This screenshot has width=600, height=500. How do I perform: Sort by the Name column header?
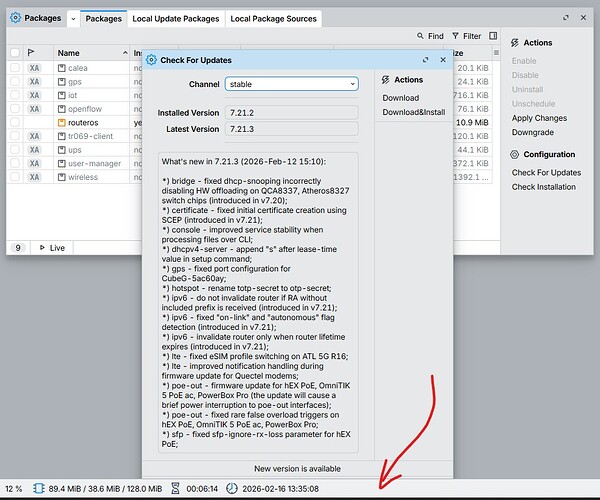tap(92, 53)
